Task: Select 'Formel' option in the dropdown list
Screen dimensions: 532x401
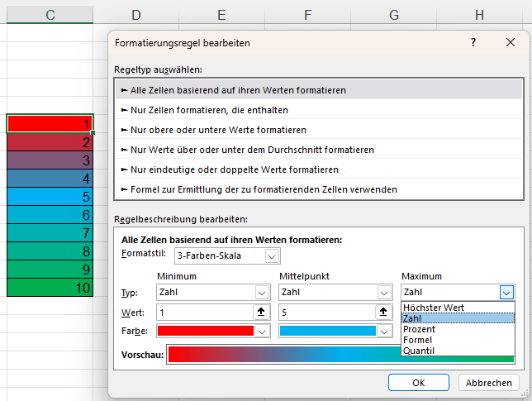Action: [x=420, y=340]
